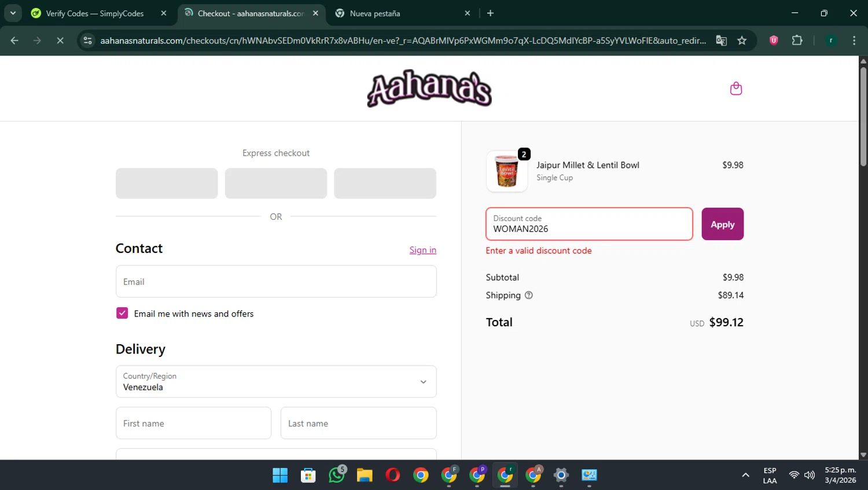Close the Verify Codes — SimplyCodes tab
This screenshot has height=490, width=868.
point(164,13)
